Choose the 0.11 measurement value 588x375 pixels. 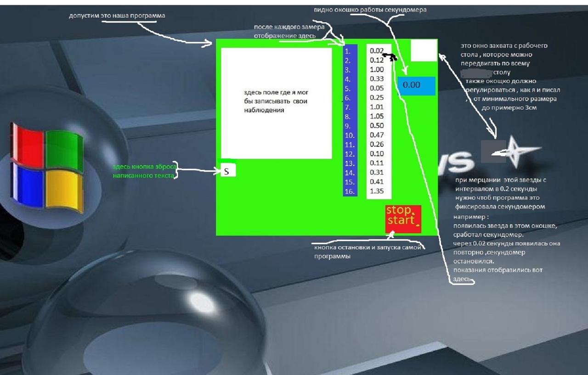[377, 163]
